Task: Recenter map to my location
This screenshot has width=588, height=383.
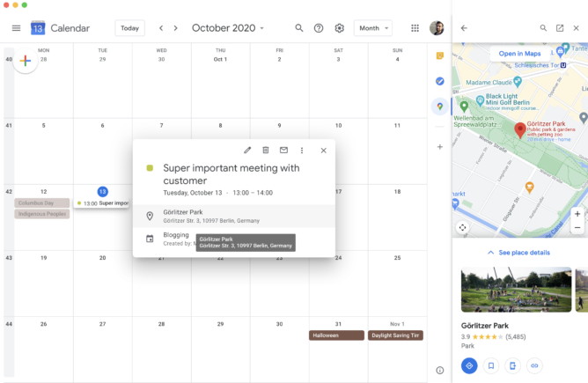Action: coord(462,227)
